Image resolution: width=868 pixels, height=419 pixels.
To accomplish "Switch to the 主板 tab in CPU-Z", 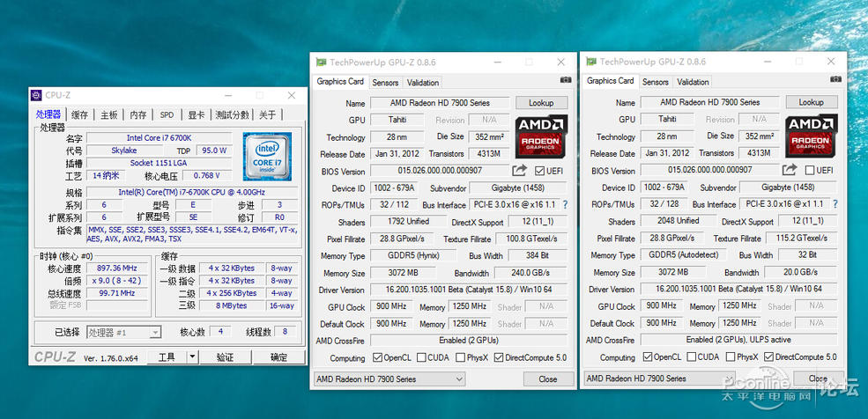I will click(109, 115).
